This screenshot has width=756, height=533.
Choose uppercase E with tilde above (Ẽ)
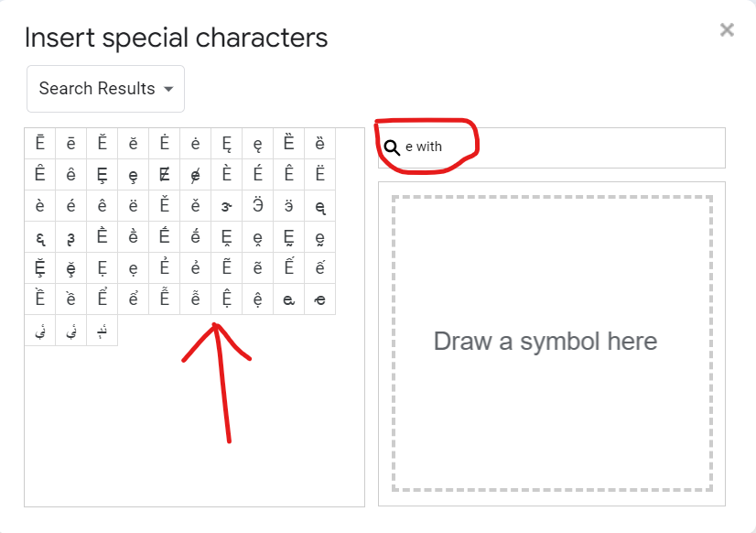point(227,267)
